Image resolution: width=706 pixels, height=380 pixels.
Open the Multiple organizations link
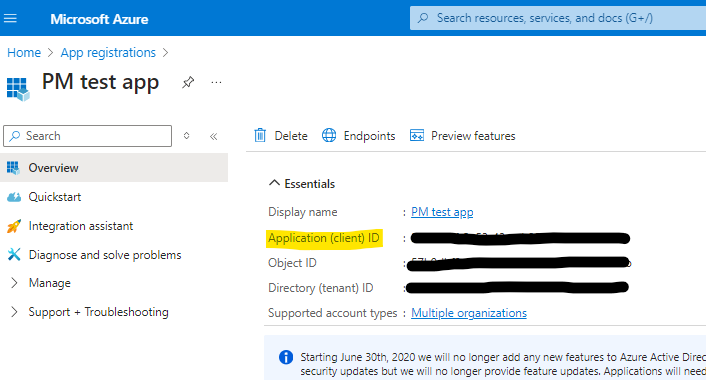coord(469,313)
